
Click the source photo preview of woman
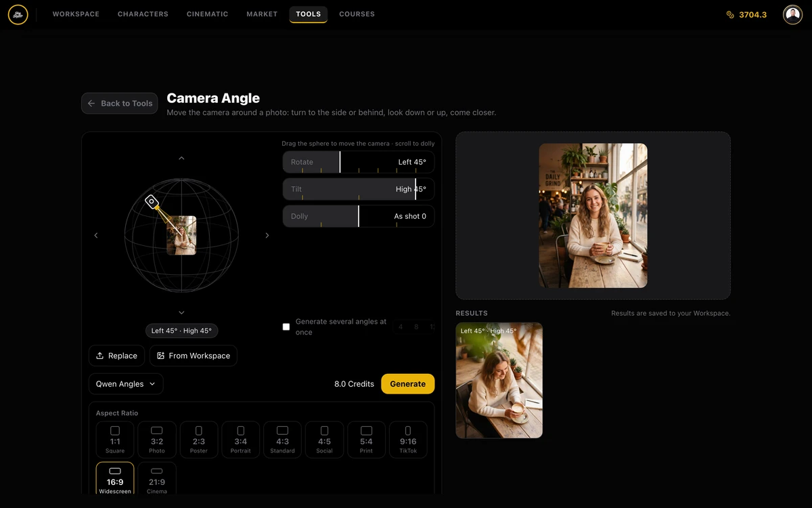click(593, 215)
